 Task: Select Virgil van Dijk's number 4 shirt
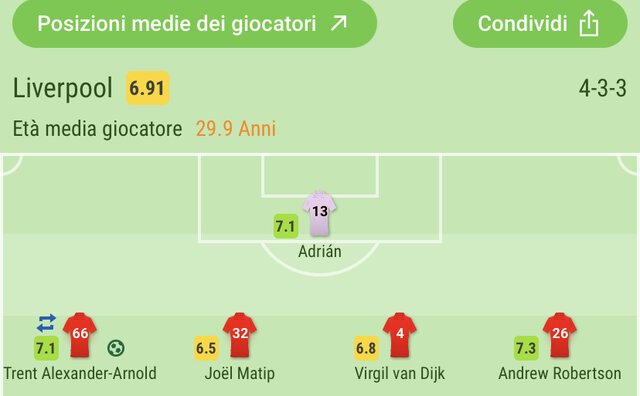coord(400,335)
